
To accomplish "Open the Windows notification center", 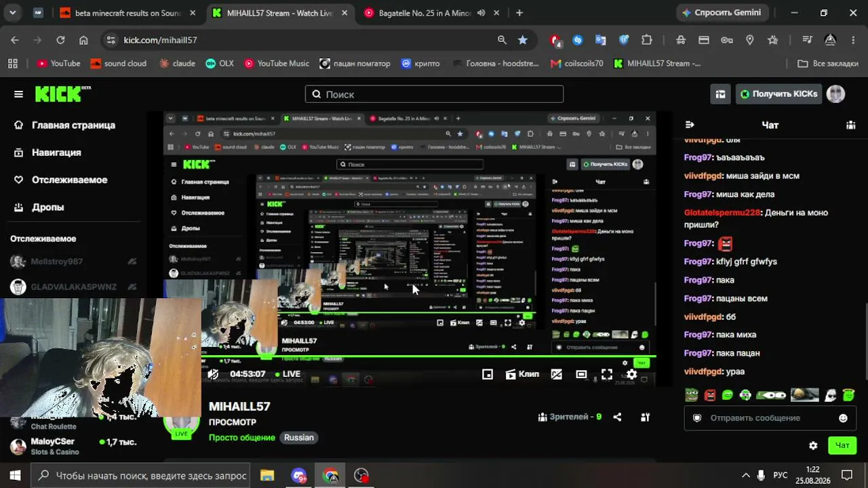I will coord(847,475).
